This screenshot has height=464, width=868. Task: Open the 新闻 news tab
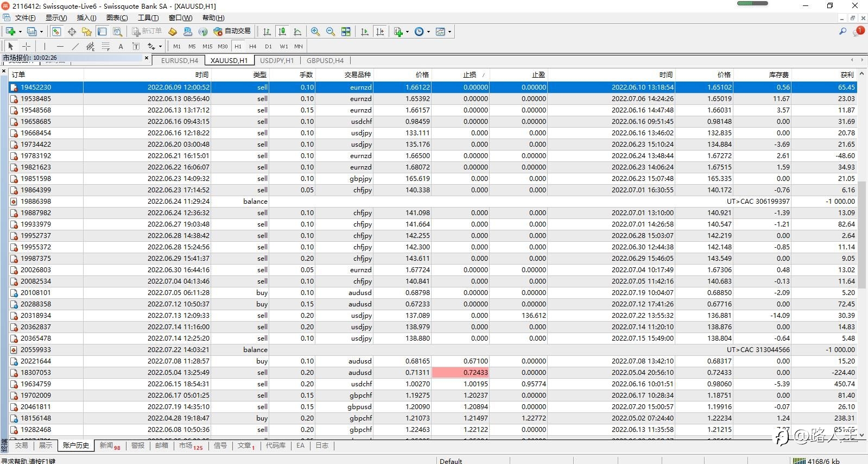point(110,445)
